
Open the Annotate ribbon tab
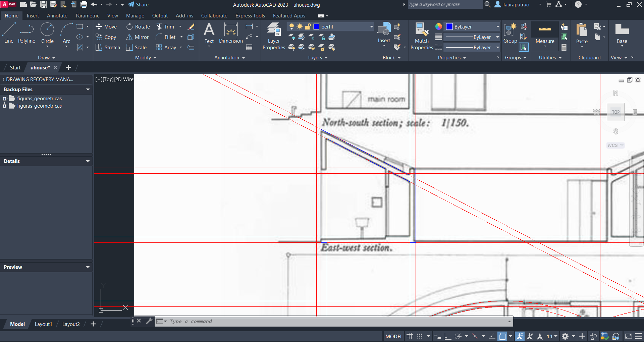coord(57,16)
